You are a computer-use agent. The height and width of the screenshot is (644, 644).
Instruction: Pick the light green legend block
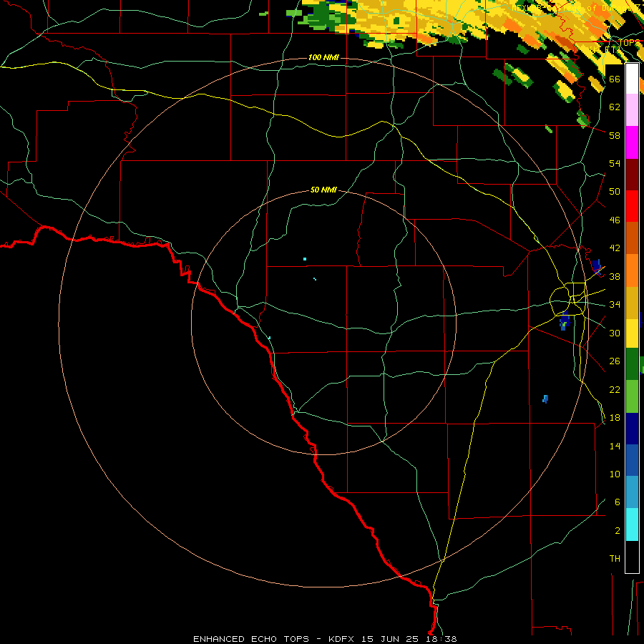pyautogui.click(x=632, y=396)
